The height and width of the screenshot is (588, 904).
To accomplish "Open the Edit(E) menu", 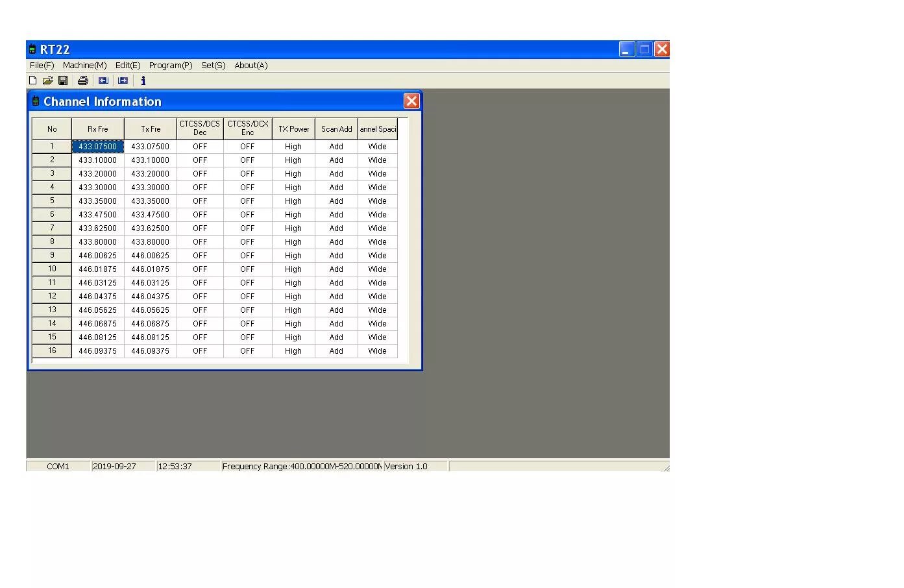I will [x=128, y=66].
